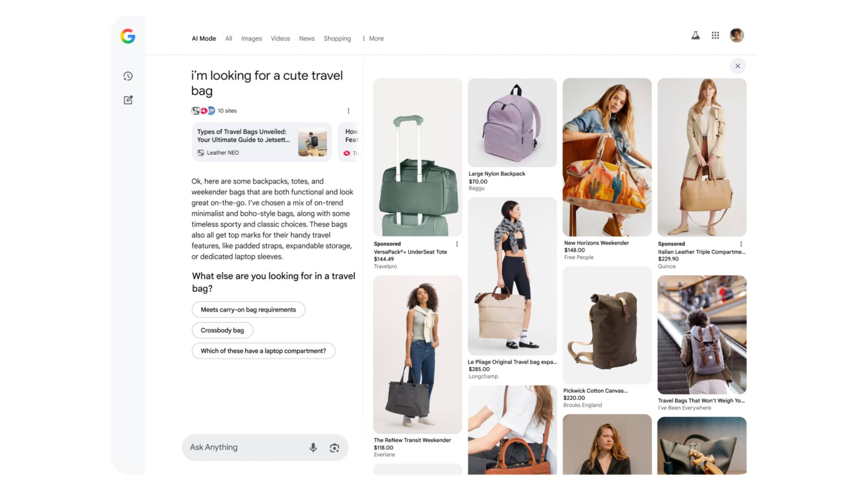The width and height of the screenshot is (868, 488).
Task: Start voice search with microphone icon
Action: tap(313, 448)
